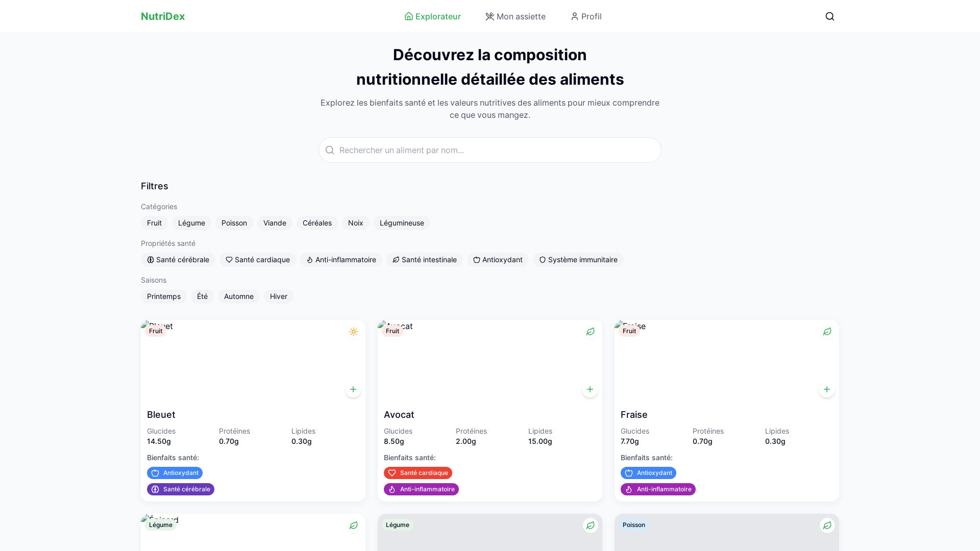Toggle the Légumineuse category filter

(x=402, y=223)
